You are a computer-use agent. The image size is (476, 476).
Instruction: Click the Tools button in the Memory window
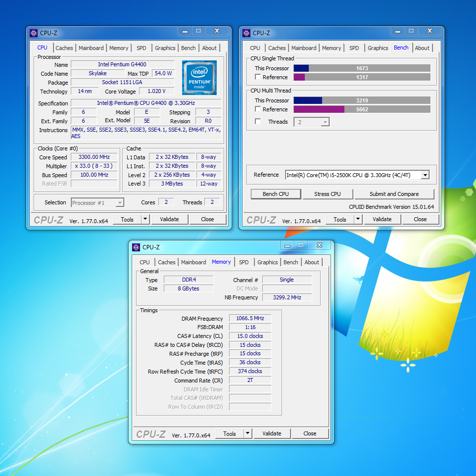click(x=229, y=433)
